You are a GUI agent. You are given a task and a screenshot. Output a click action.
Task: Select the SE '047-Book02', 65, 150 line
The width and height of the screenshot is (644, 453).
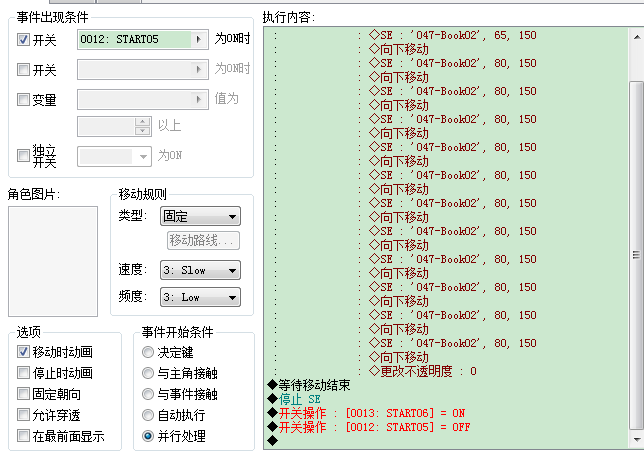453,35
